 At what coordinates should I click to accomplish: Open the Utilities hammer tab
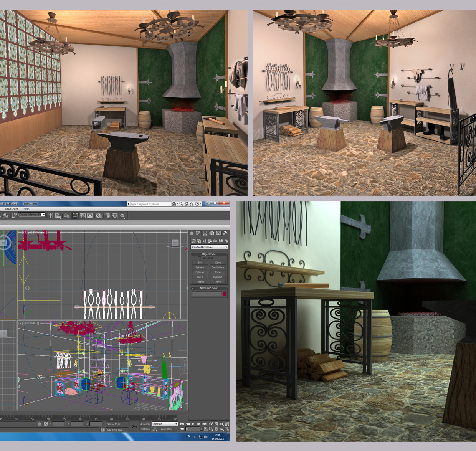pos(225,233)
